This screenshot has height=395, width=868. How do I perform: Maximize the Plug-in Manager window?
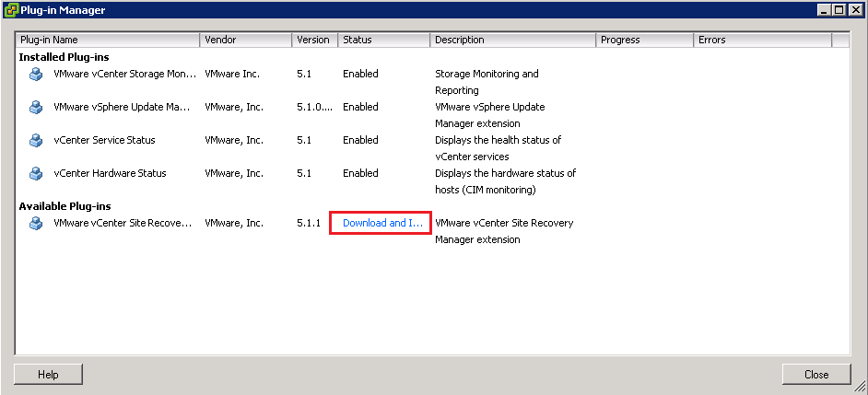(839, 10)
